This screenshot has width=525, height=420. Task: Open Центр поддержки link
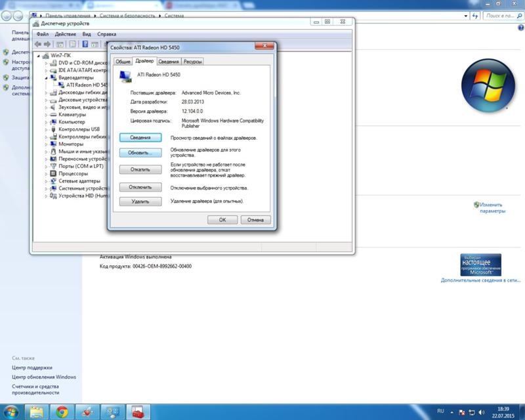pos(32,367)
